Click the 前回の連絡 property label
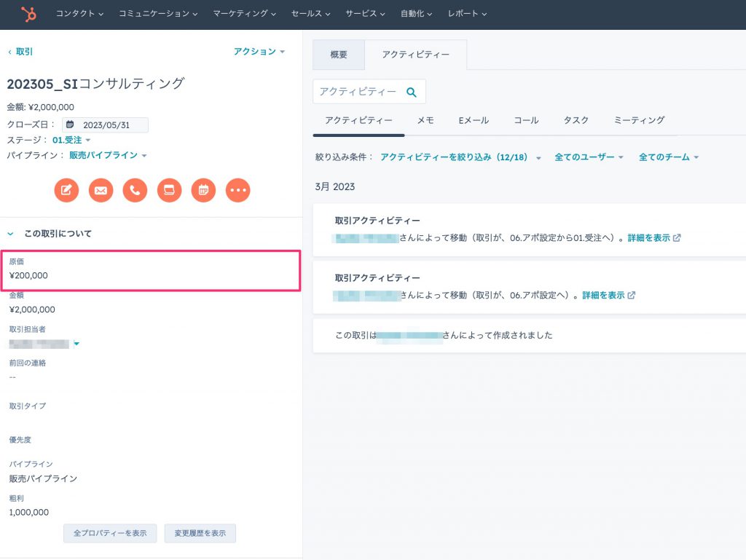Screen dimensions: 746x560 click(x=28, y=363)
